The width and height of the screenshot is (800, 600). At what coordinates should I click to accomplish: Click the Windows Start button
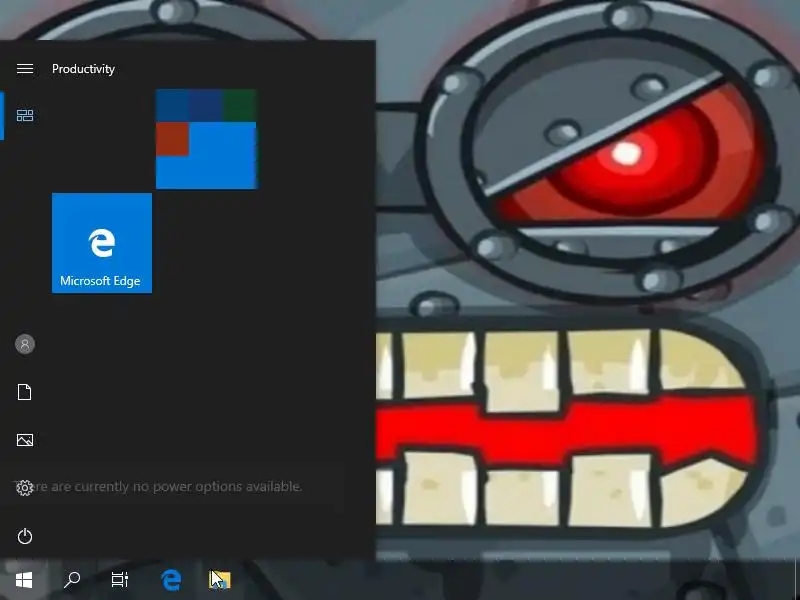pos(24,580)
